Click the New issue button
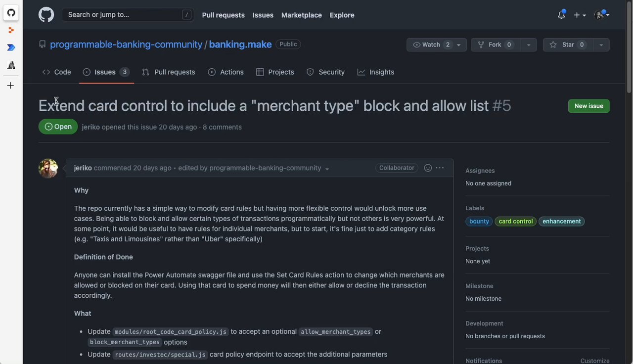633x364 pixels. click(588, 106)
